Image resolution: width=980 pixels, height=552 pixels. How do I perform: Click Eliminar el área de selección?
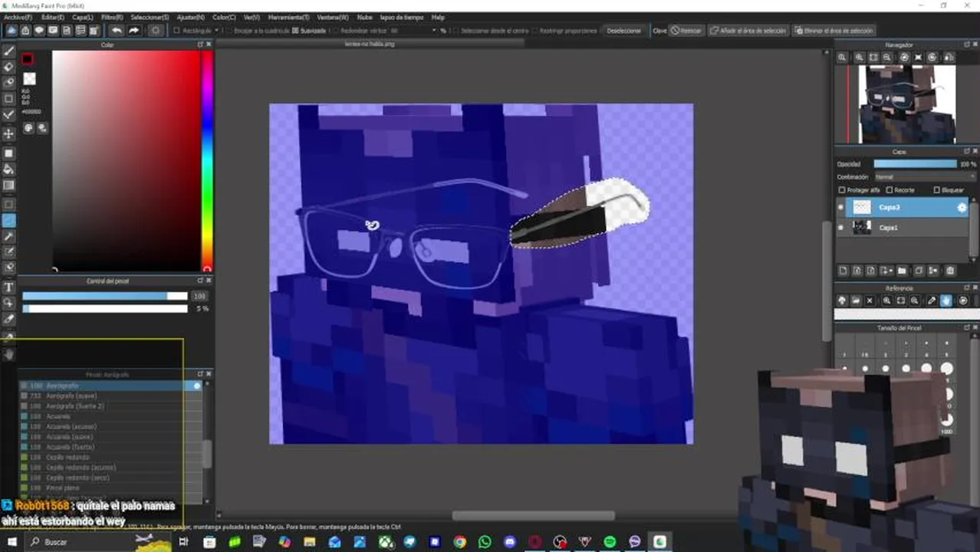[x=834, y=31]
